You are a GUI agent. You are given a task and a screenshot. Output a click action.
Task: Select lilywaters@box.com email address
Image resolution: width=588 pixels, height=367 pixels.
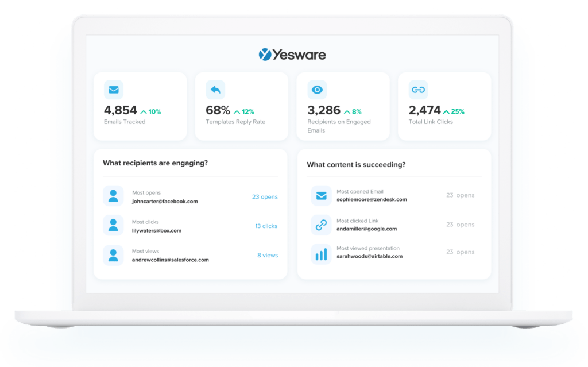(157, 231)
